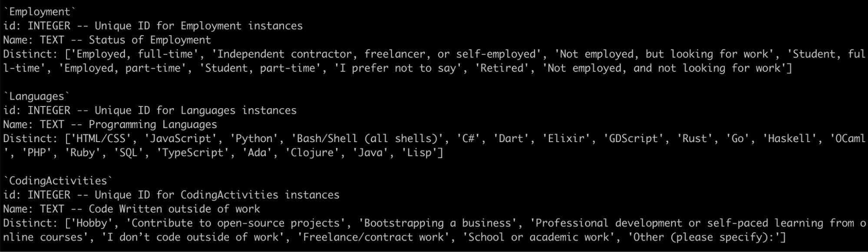Click the `Employment` table heading
The width and height of the screenshot is (868, 252).
click(40, 12)
